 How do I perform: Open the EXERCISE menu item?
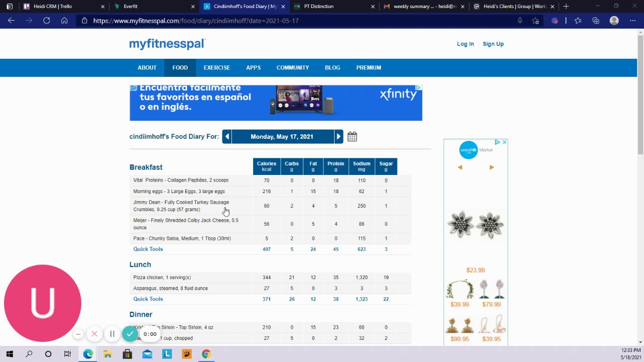(x=217, y=68)
